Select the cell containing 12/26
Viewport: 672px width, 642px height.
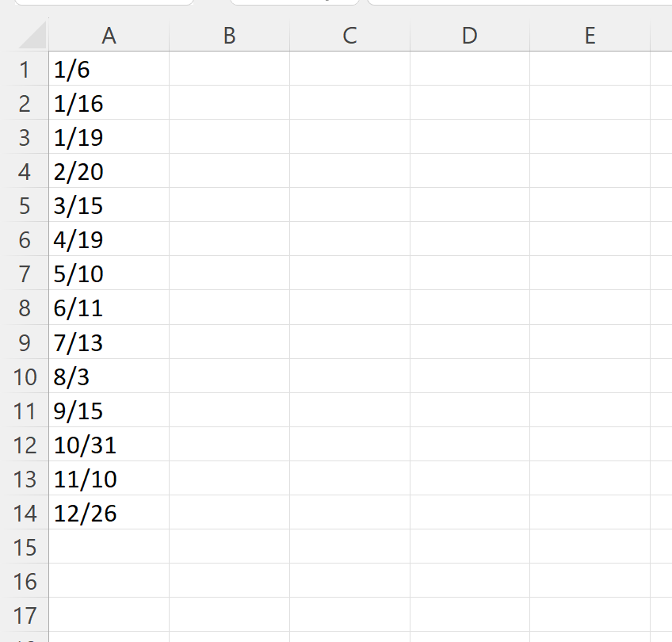(x=109, y=513)
